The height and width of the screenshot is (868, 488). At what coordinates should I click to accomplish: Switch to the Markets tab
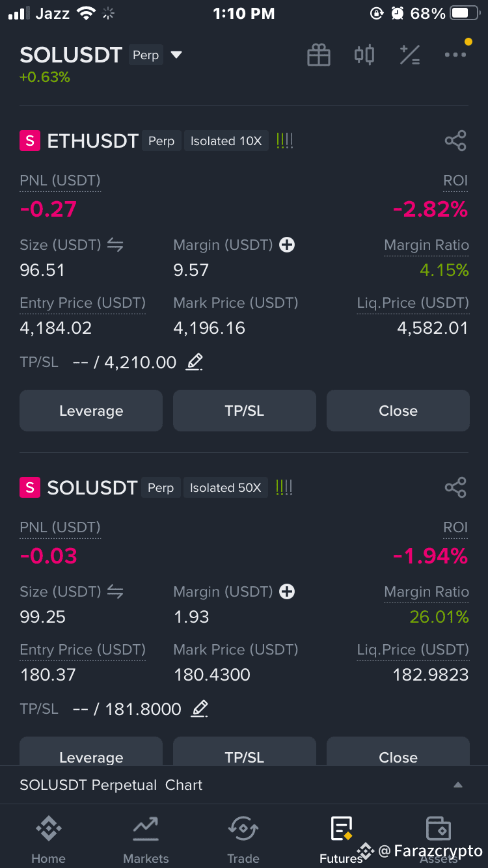pos(146,840)
